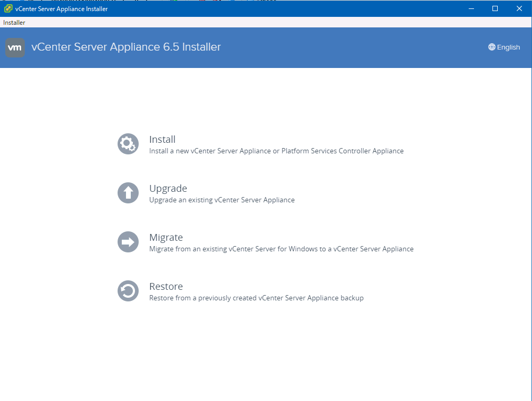Select the Migrate option heading
Viewport: 532px width, 401px height.
coord(166,238)
